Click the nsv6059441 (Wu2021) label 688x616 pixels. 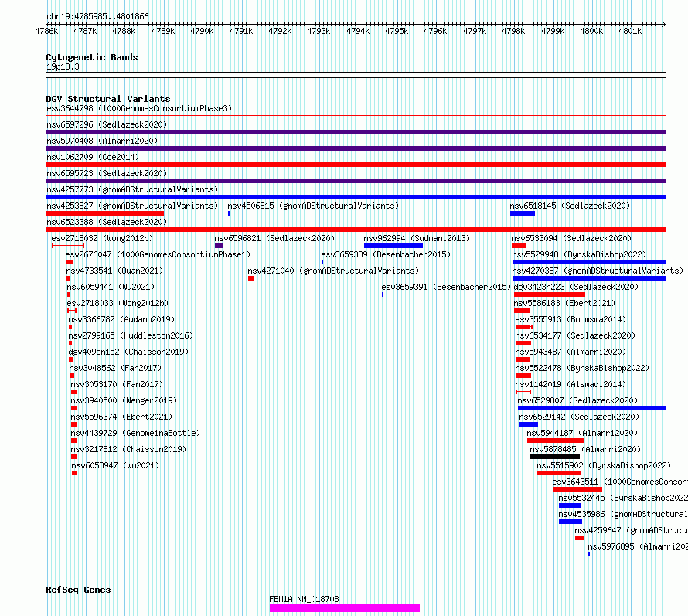point(111,287)
